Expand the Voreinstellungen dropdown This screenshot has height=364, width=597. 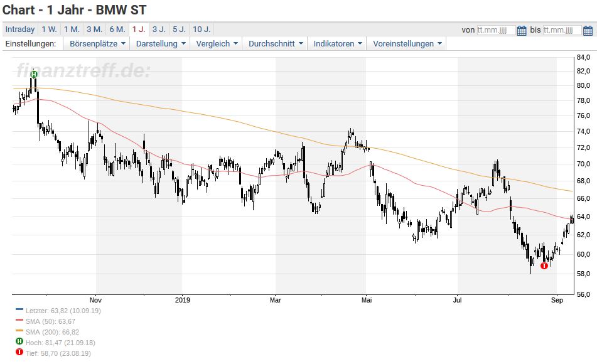(x=407, y=44)
